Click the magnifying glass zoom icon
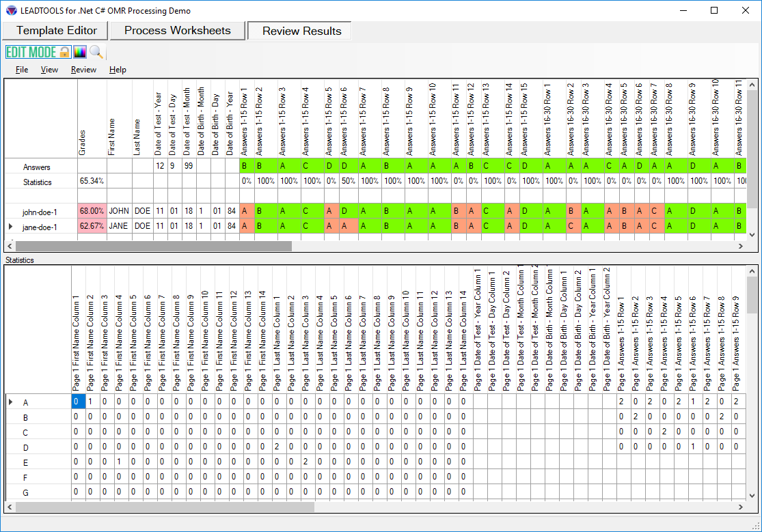The image size is (762, 532). coord(97,52)
